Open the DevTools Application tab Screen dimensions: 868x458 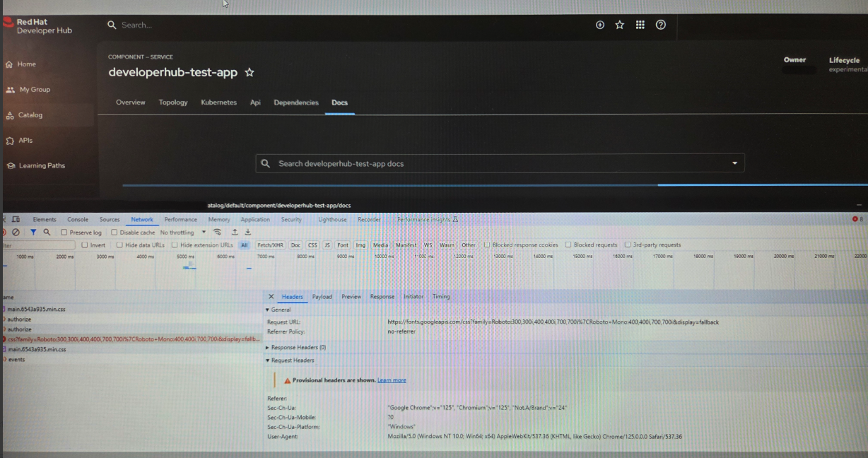click(255, 220)
